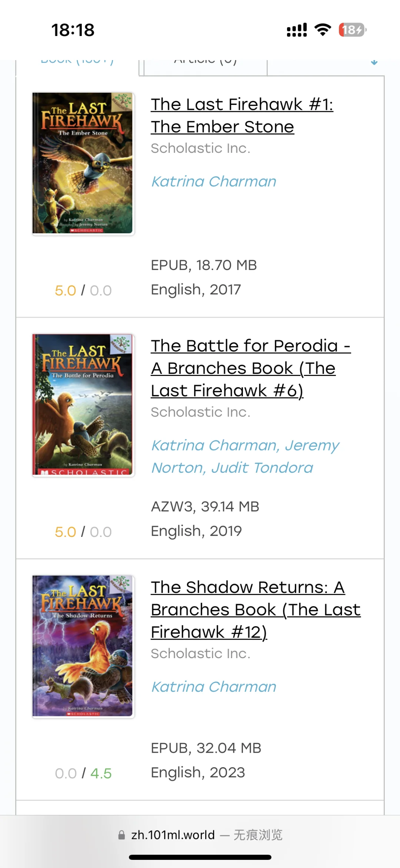Tap the 5.0 / 0.0 rating under The Ember Stone
The width and height of the screenshot is (400, 868).
pyautogui.click(x=83, y=290)
